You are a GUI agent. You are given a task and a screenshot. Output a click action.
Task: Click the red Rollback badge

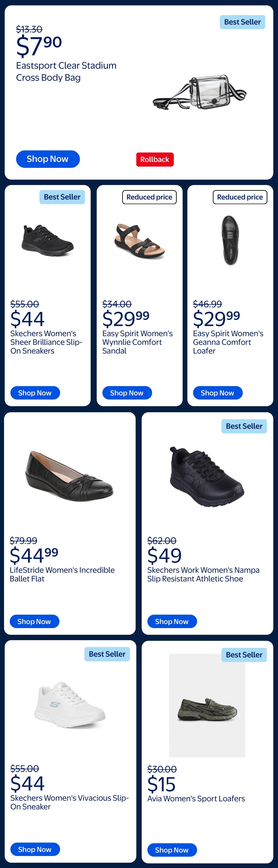pyautogui.click(x=155, y=159)
